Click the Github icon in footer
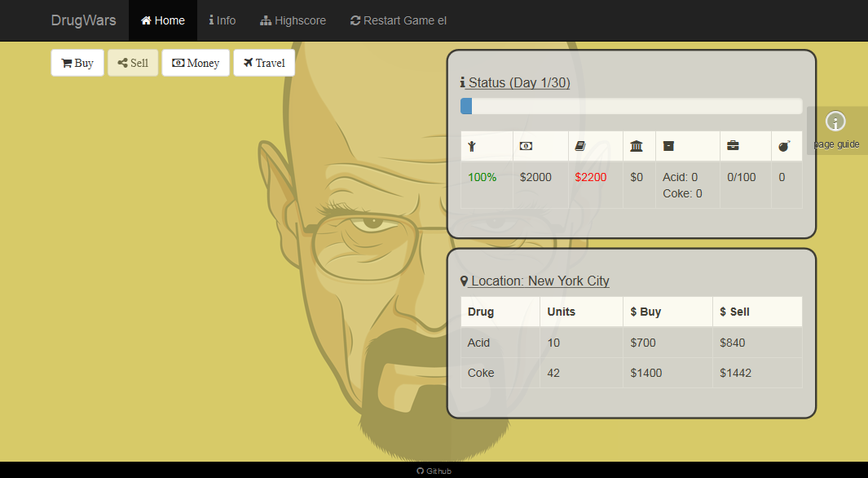The width and height of the screenshot is (868, 478). point(421,471)
